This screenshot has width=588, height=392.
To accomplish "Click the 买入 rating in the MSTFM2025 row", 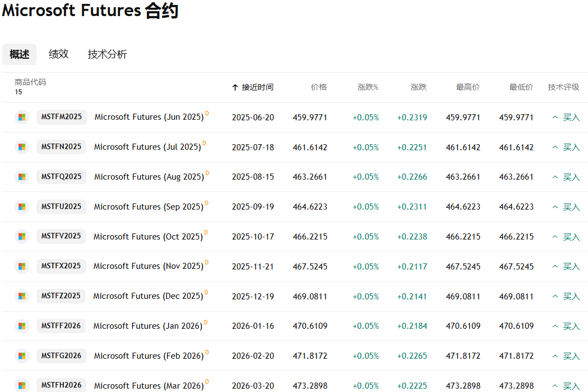I will pos(571,118).
